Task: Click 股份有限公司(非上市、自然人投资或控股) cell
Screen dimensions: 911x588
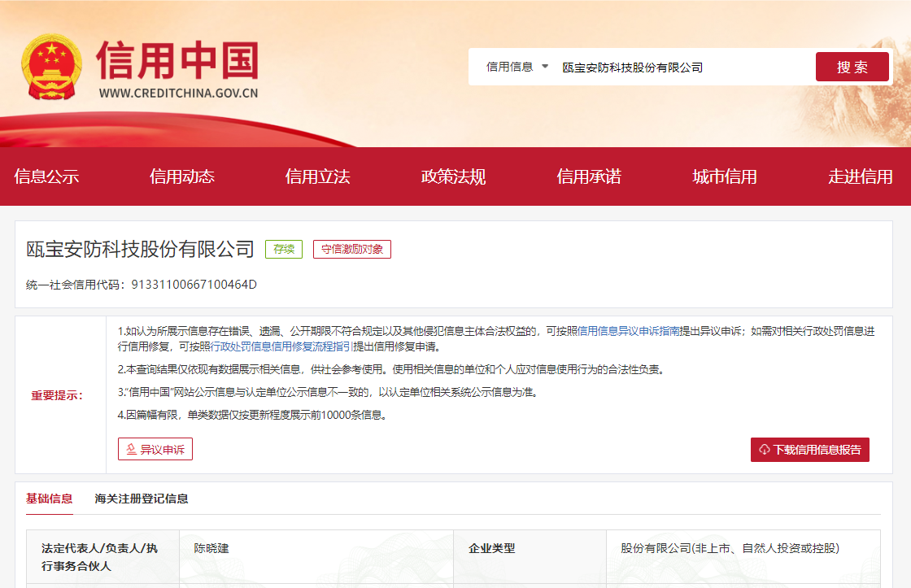Action: (743, 556)
